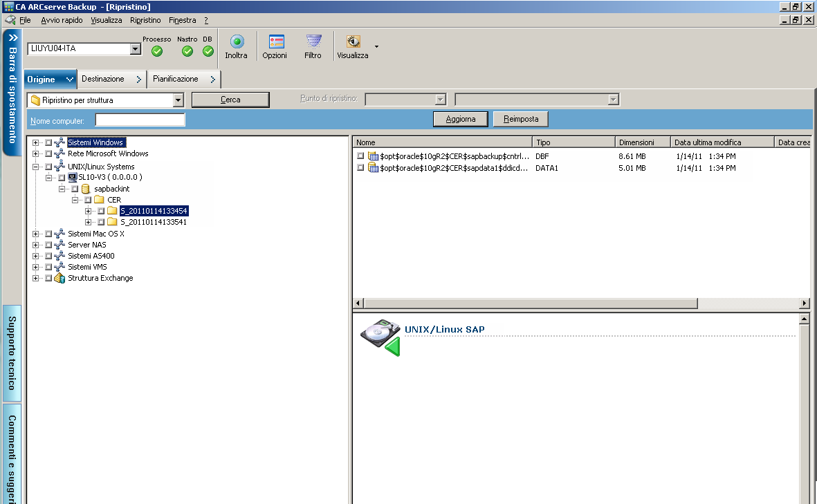Image resolution: width=817 pixels, height=504 pixels.
Task: Click the DB green status icon
Action: coord(208,51)
